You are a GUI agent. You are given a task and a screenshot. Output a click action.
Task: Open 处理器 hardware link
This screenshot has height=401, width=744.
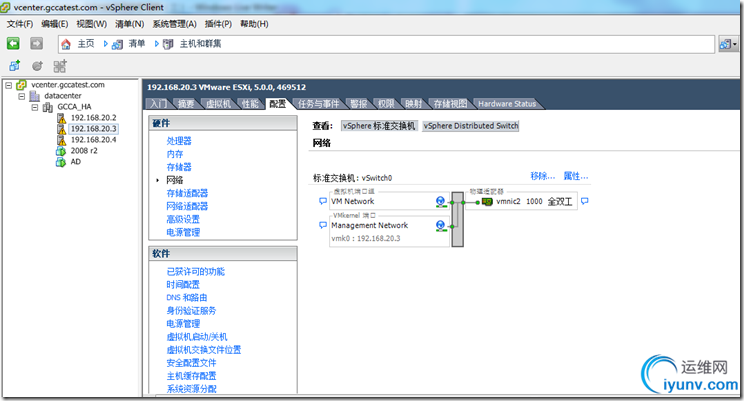179,141
